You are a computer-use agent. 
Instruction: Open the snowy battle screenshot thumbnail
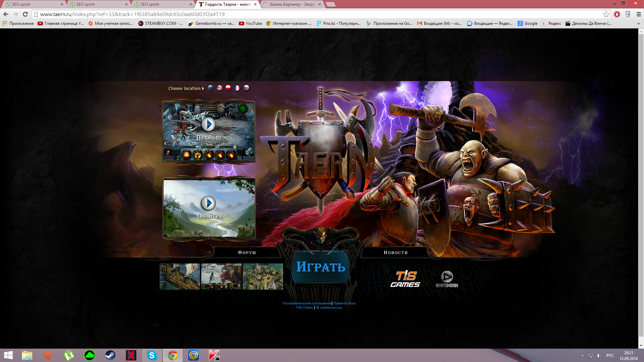[x=221, y=277]
